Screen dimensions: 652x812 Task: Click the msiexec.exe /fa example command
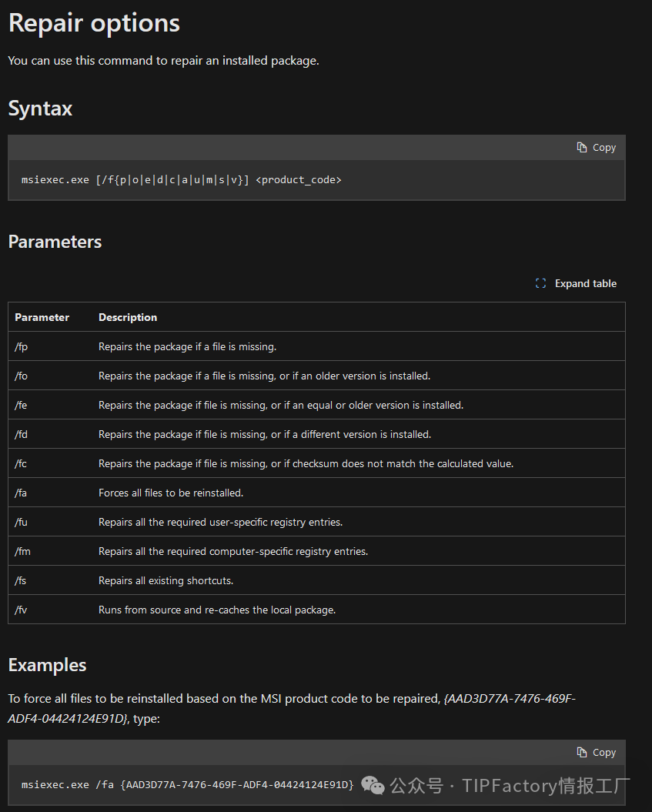[188, 785]
